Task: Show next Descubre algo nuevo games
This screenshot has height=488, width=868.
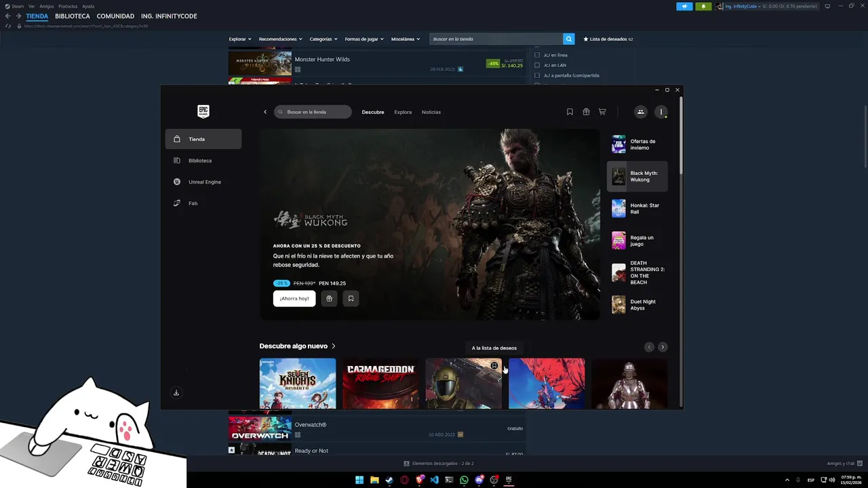Action: click(663, 347)
